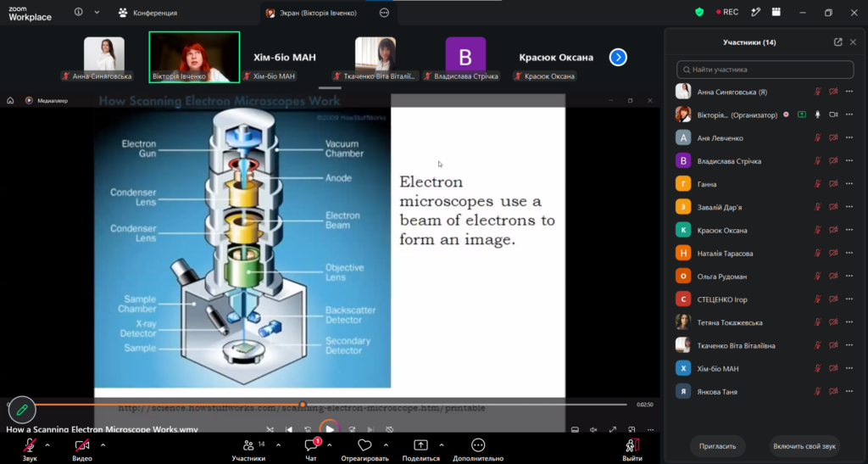Screen dimensions: 868x464
Task: Click green screen-share icon for Вікторія
Action: pos(802,115)
